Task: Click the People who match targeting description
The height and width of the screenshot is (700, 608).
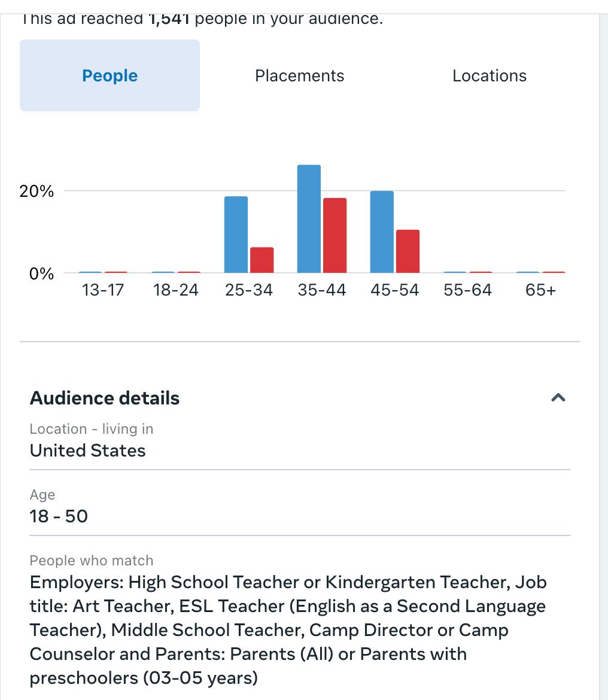Action: click(287, 629)
